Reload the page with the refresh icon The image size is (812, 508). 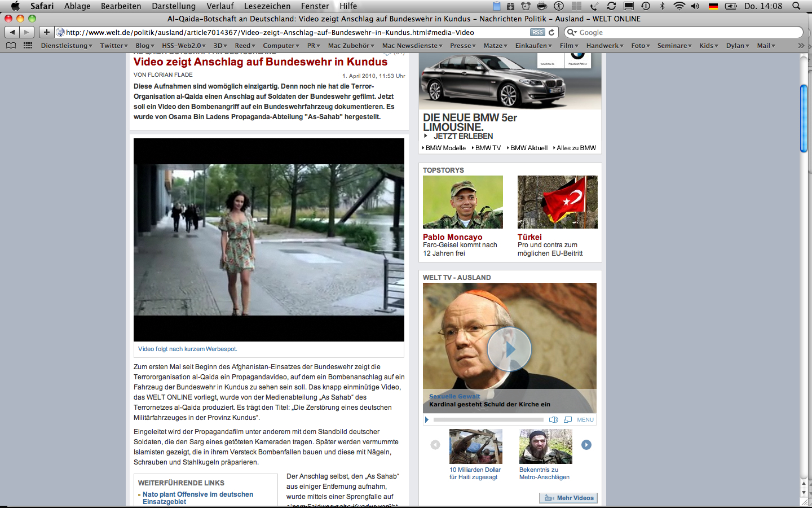point(552,32)
